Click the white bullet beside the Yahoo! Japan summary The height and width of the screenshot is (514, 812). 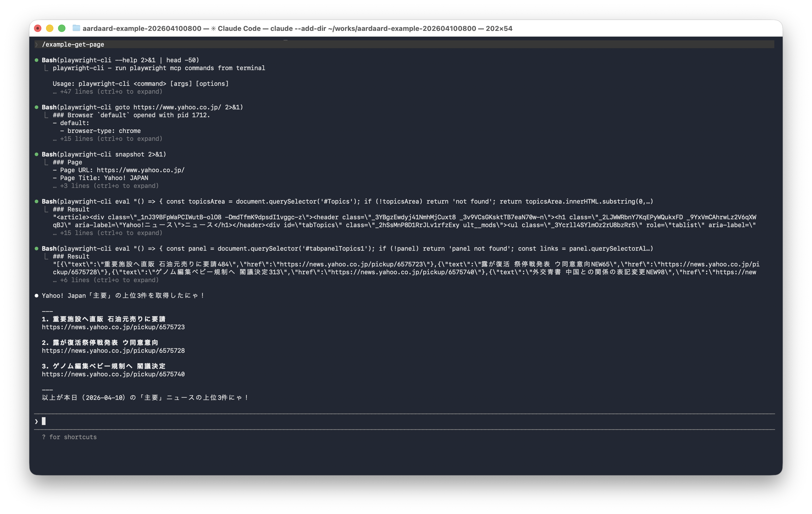(36, 296)
